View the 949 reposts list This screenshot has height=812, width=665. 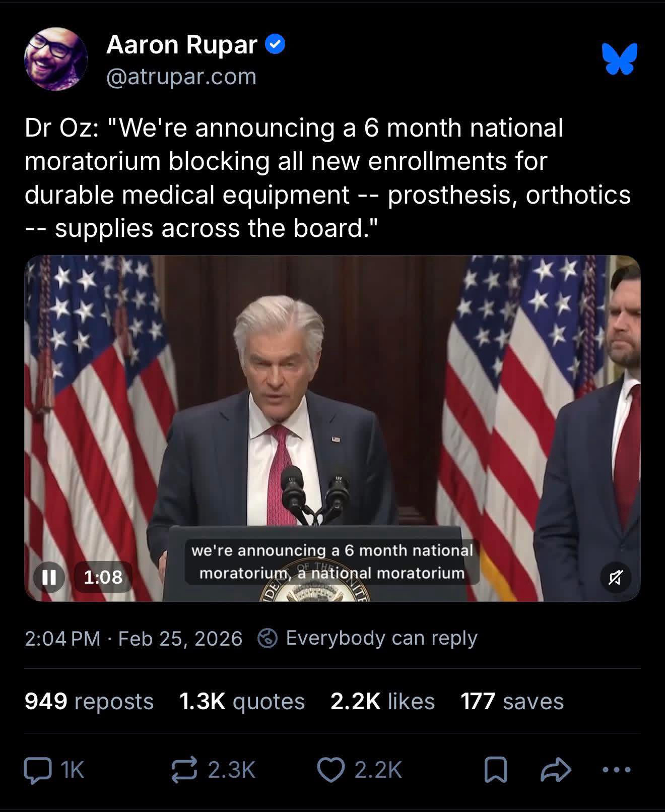[x=89, y=701]
